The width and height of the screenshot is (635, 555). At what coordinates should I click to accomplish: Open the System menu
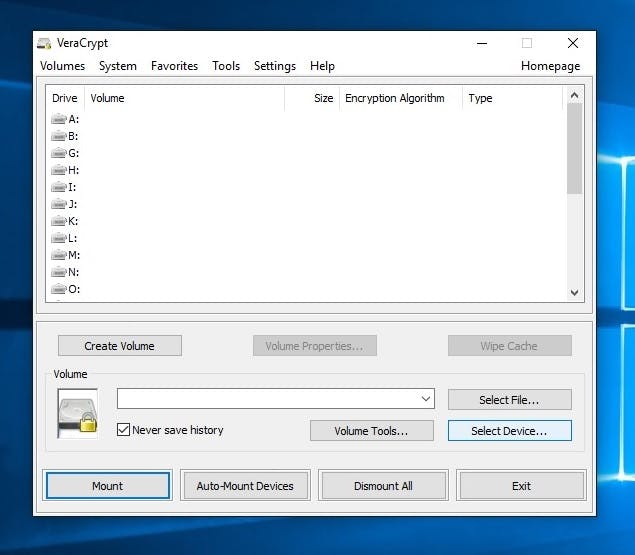[x=118, y=66]
